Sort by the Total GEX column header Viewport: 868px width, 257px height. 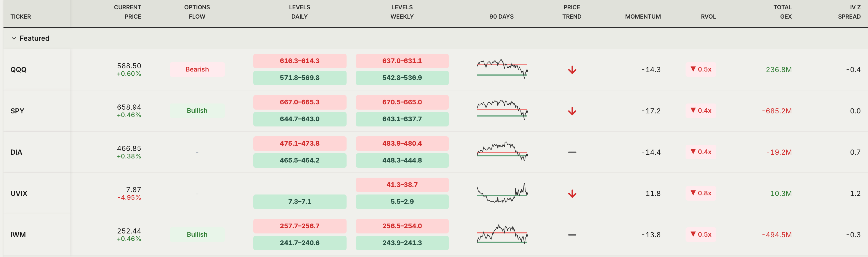pos(782,12)
